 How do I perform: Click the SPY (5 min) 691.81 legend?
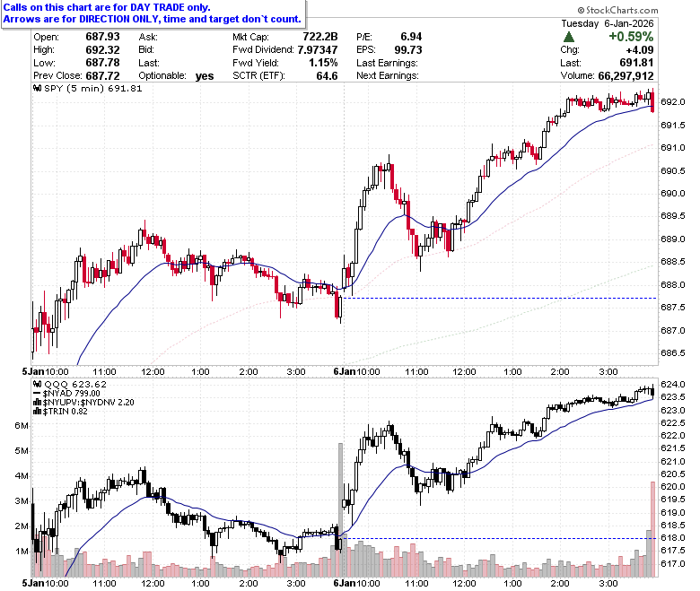pos(92,88)
